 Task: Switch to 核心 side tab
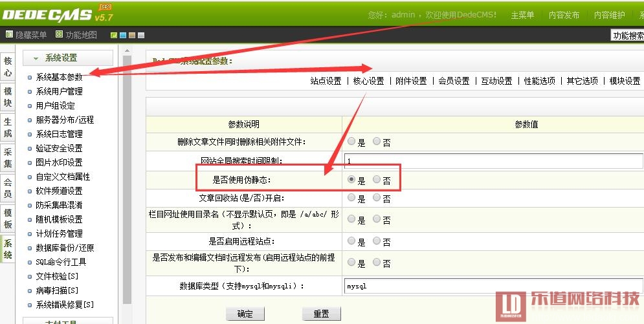[7, 67]
